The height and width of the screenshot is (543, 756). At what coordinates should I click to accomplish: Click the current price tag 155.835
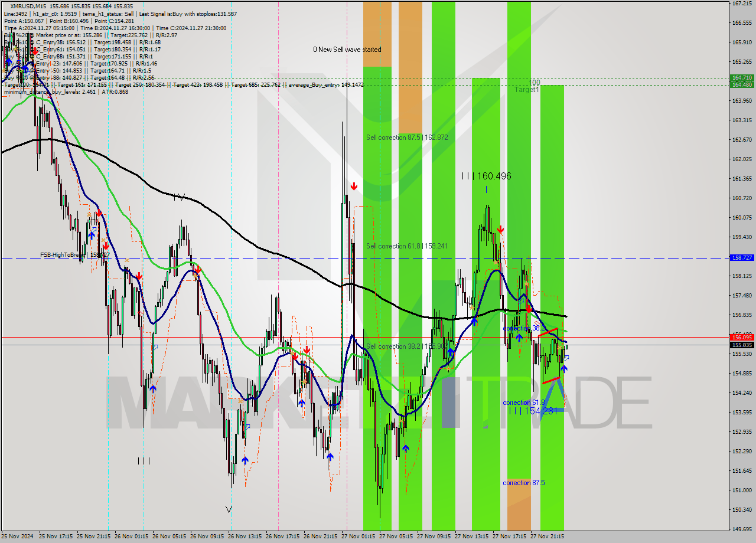click(x=742, y=345)
